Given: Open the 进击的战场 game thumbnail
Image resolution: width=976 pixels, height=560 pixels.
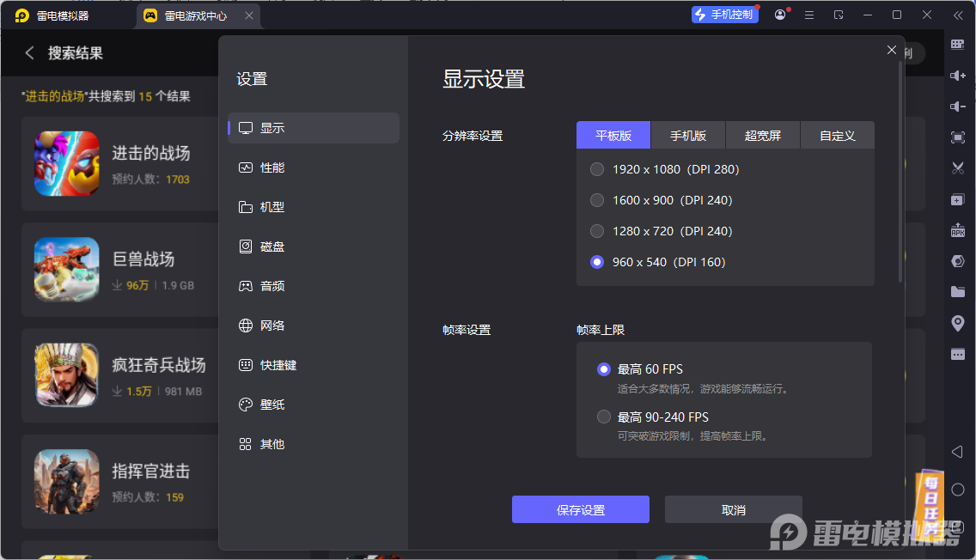Looking at the screenshot, I should pyautogui.click(x=67, y=164).
